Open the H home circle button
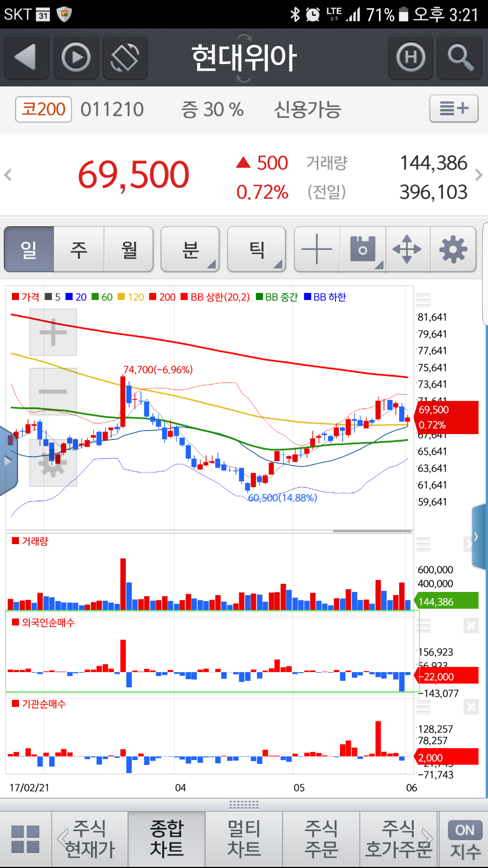Viewport: 488px width, 868px height. [410, 57]
